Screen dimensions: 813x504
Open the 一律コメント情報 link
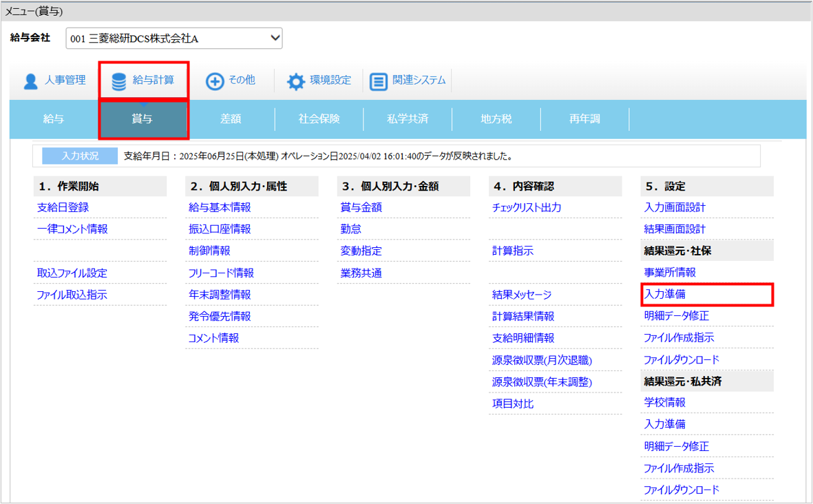[72, 229]
